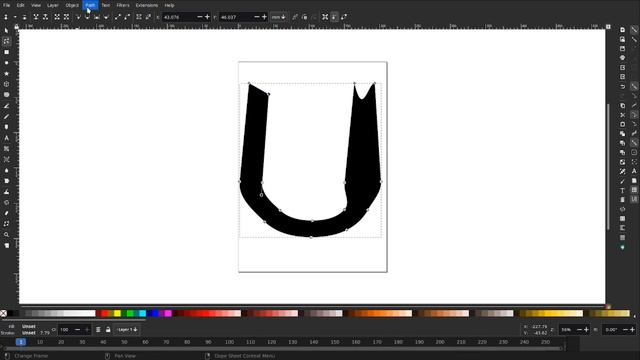This screenshot has height=360, width=640.
Task: Increase zoom level with plus button
Action: point(587,329)
